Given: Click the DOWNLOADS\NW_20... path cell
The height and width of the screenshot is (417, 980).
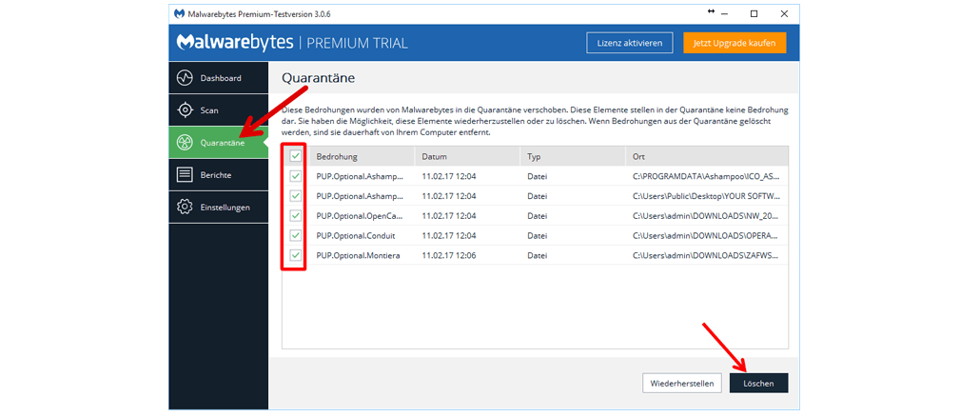Looking at the screenshot, I should pos(706,216).
